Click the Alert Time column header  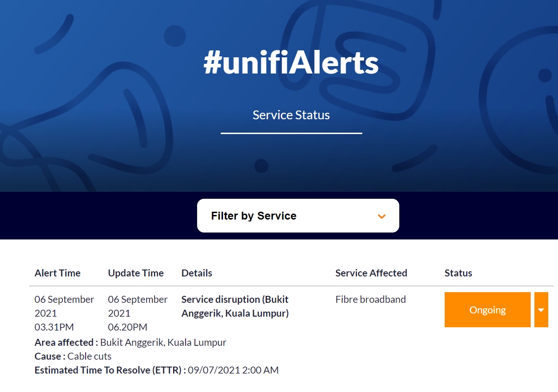[x=57, y=273]
